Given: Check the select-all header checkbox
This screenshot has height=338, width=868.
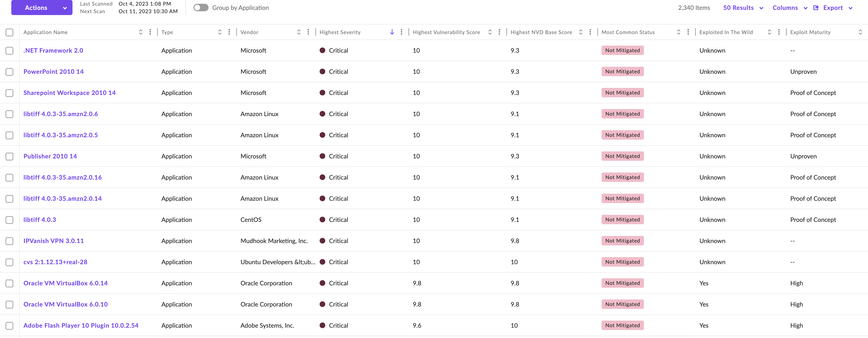Looking at the screenshot, I should [9, 32].
